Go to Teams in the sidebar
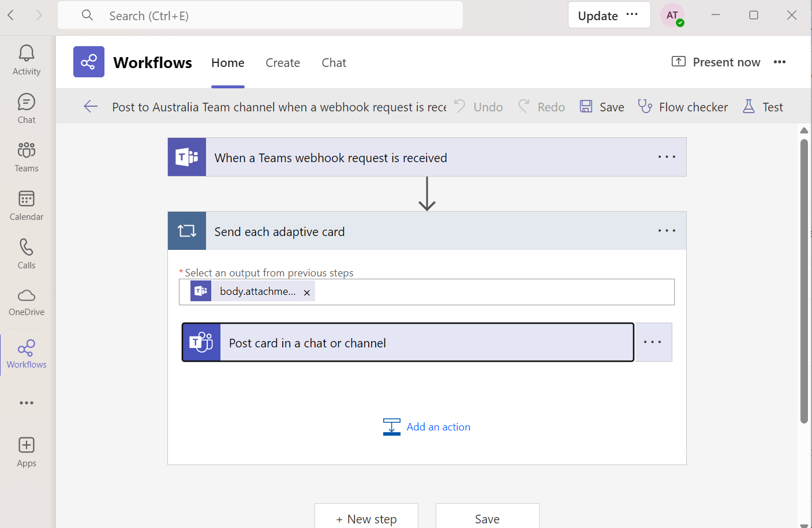Viewport: 812px width, 528px height. click(x=27, y=157)
